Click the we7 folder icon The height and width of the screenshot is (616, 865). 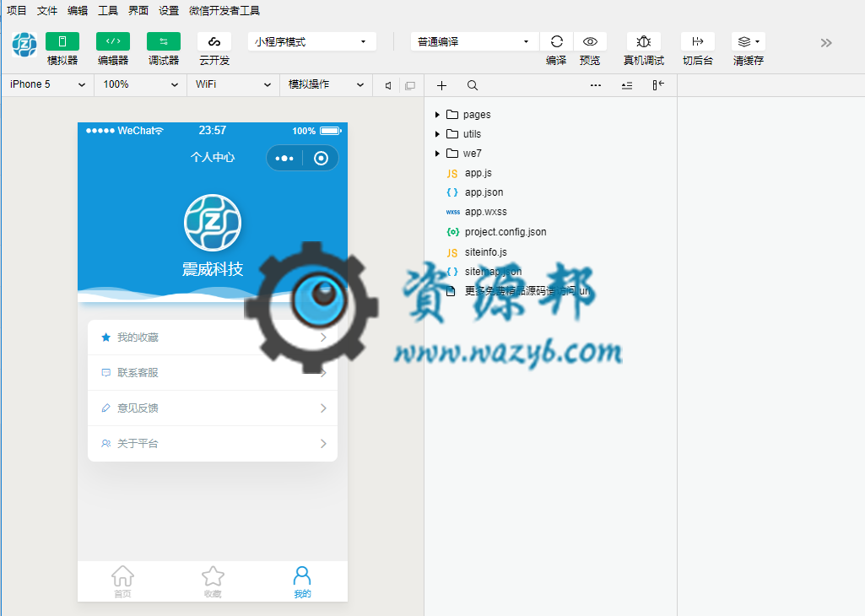(452, 153)
